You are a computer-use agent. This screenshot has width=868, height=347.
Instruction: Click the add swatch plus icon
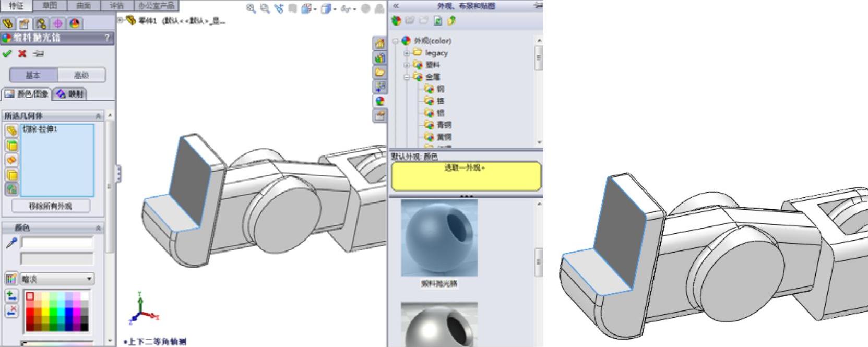[11, 296]
